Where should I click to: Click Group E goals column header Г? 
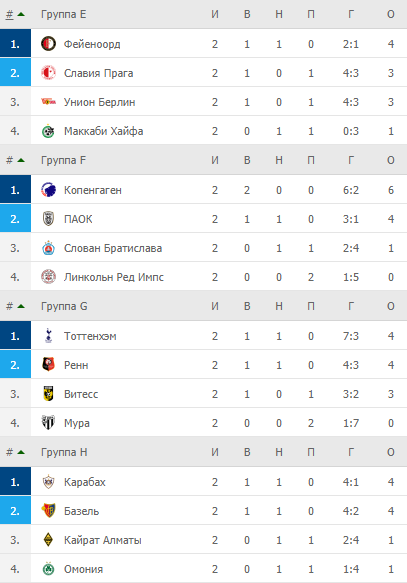(x=351, y=15)
